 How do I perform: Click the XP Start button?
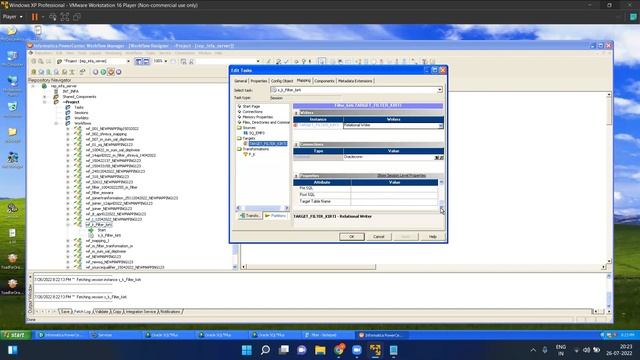click(x=15, y=335)
